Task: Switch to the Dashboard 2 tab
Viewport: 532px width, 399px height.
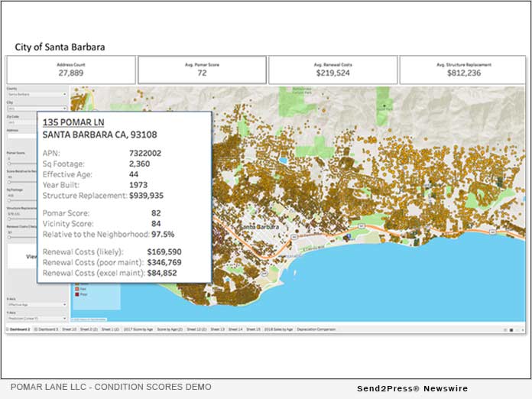Action: click(x=19, y=329)
